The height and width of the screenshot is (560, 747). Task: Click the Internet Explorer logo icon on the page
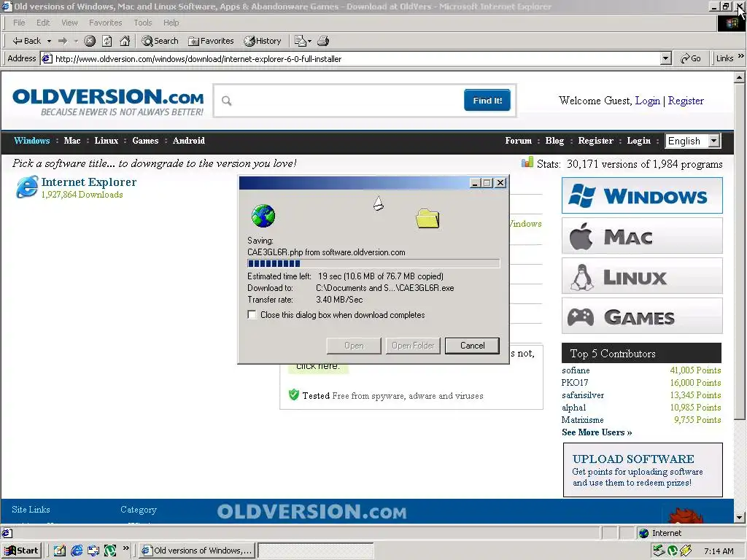(27, 187)
